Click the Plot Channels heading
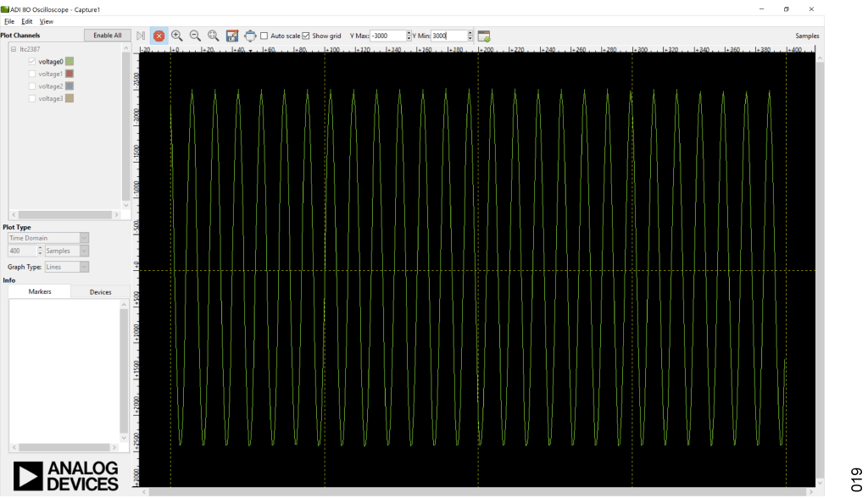This screenshot has width=868, height=498. [x=20, y=36]
